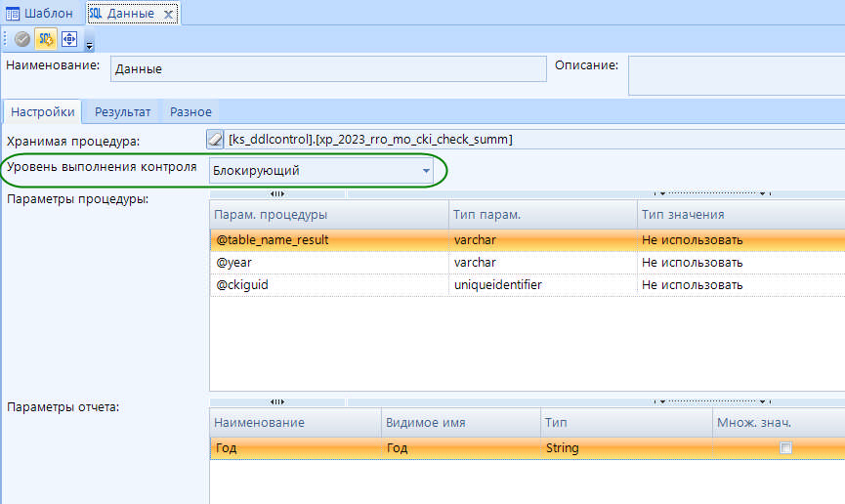Viewport: 845px width, 504px height.
Task: Click the Тип значения cell for @ckiguid
Action: [739, 285]
